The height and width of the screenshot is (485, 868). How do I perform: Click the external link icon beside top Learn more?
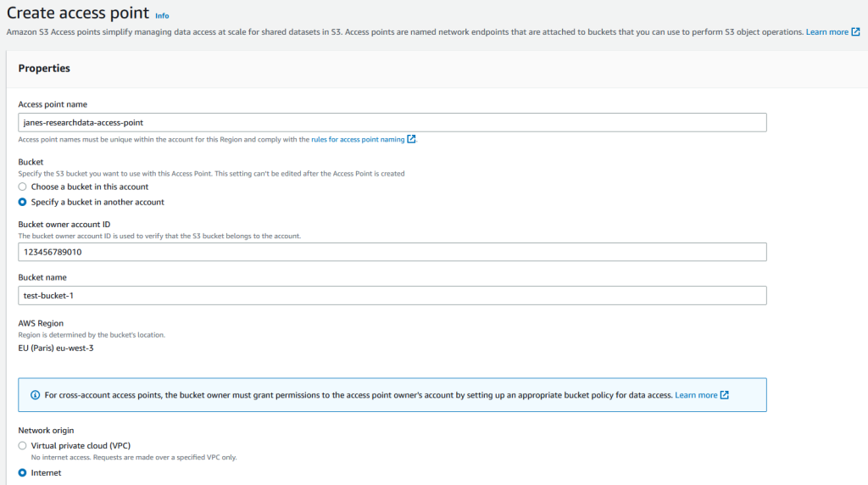(855, 32)
